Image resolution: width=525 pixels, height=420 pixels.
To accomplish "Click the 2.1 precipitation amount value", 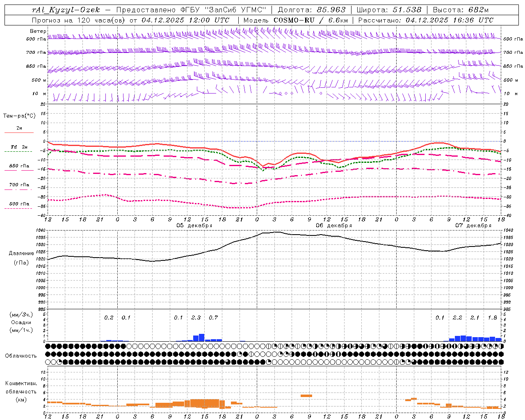I will click(475, 317).
